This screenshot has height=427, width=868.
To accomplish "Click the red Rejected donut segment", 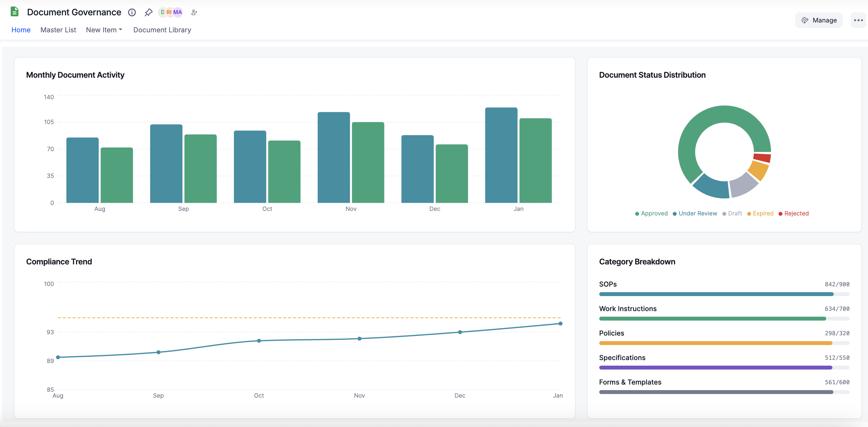I will click(762, 158).
